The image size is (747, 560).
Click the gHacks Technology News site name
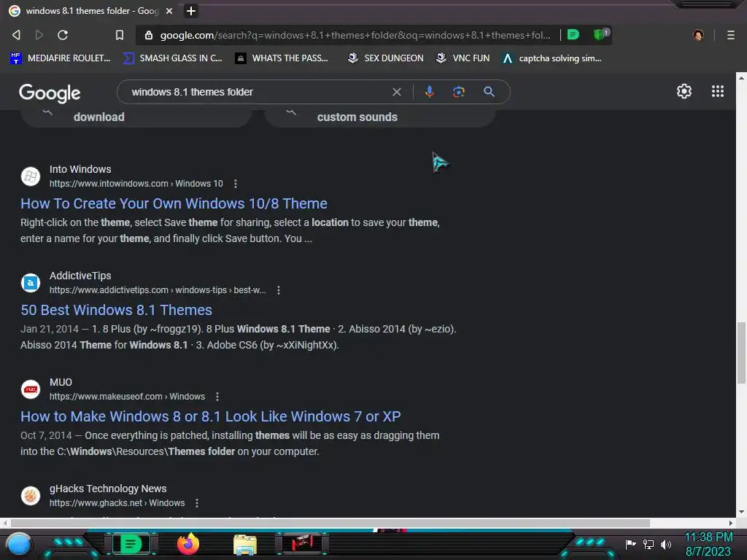coord(108,489)
